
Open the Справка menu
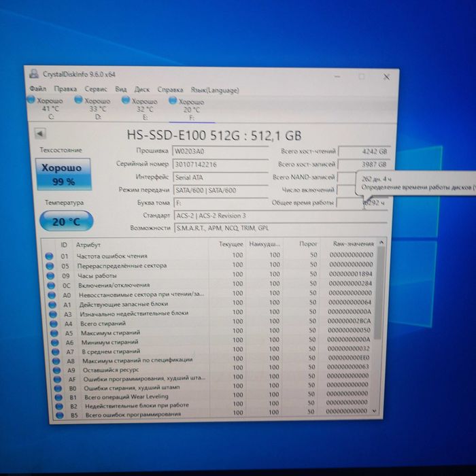(170, 90)
